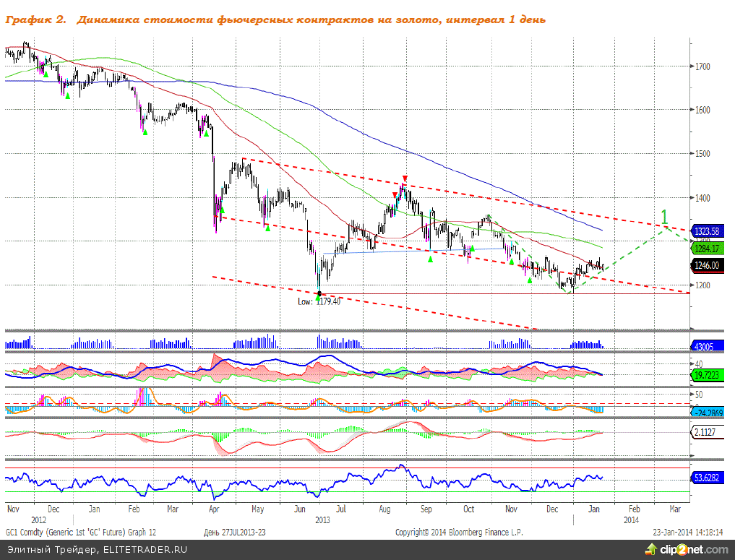Screen dimensions: 735x560
Task: Click the 'График 2' chart title text
Action: click(x=36, y=20)
